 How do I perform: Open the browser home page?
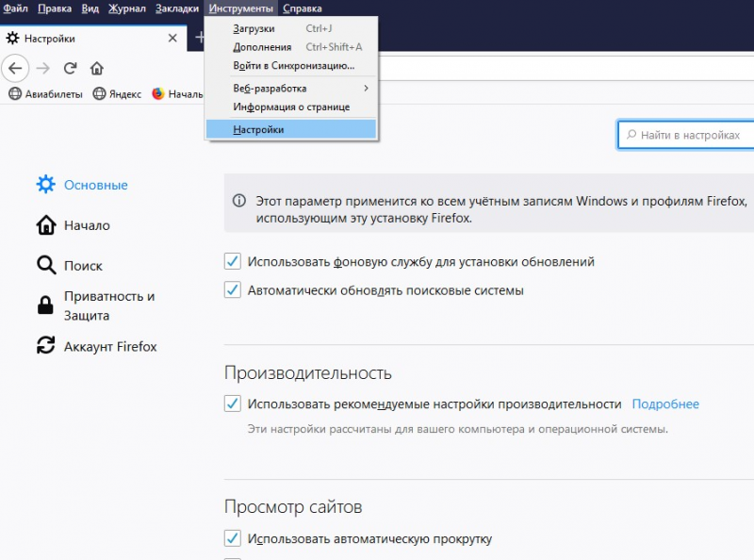click(97, 68)
